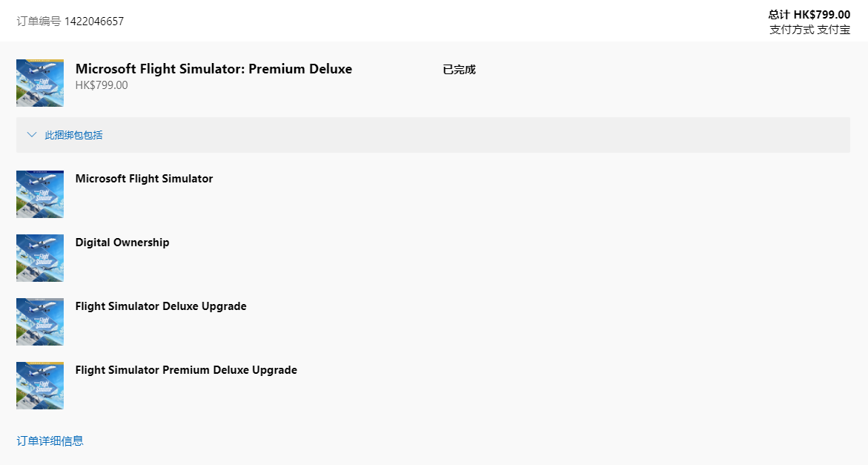The height and width of the screenshot is (465, 868).
Task: Click the 总计 HK$799.00 total amount
Action: click(x=809, y=14)
